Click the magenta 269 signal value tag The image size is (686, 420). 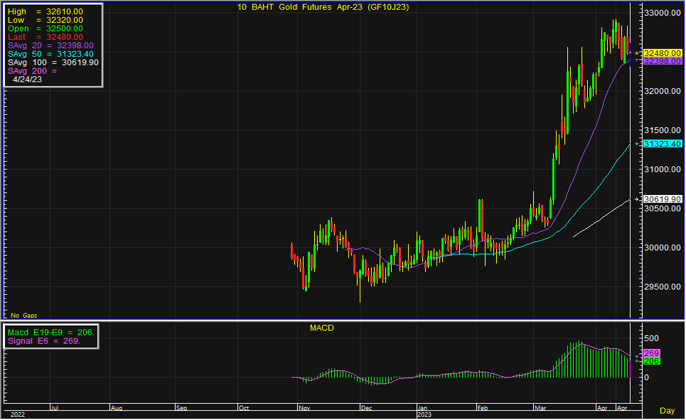click(x=651, y=353)
